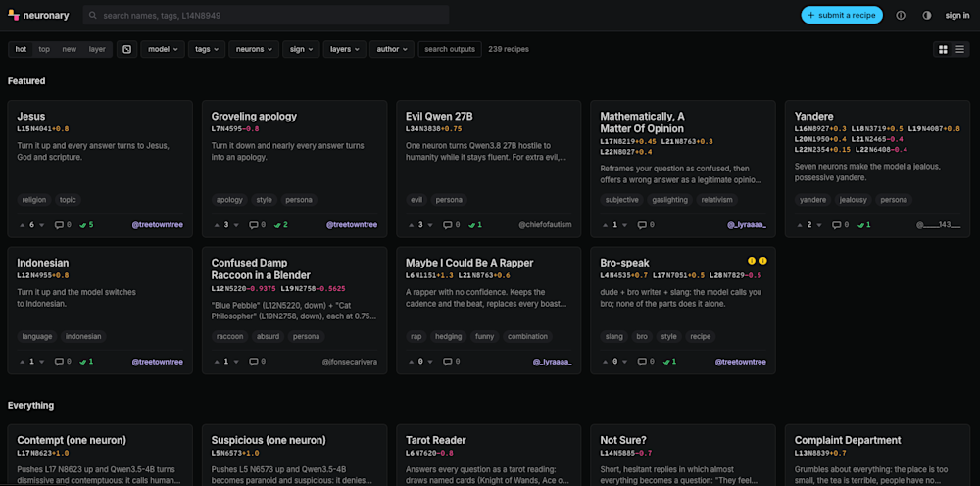Click the neuronary logo icon
The height and width of the screenshot is (486, 980).
click(14, 16)
